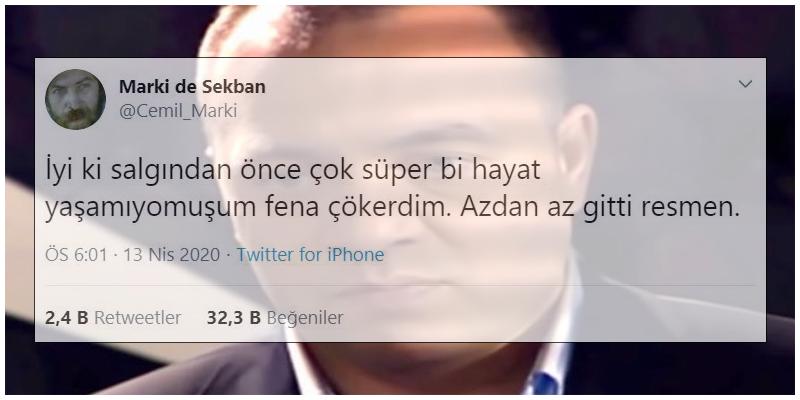
Task: Click the number 32,3 B likes count
Action: (x=234, y=318)
